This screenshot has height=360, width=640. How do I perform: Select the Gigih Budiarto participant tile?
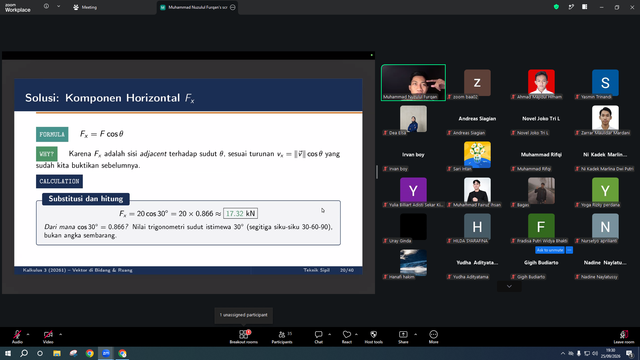(541, 263)
